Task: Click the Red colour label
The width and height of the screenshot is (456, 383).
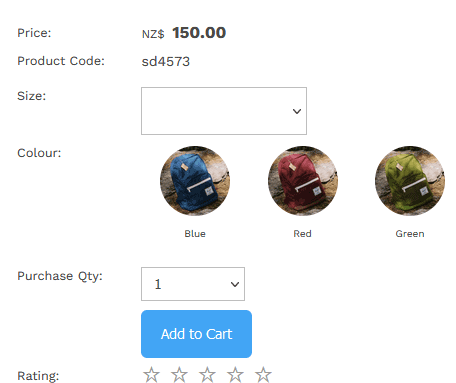Action: [x=302, y=234]
